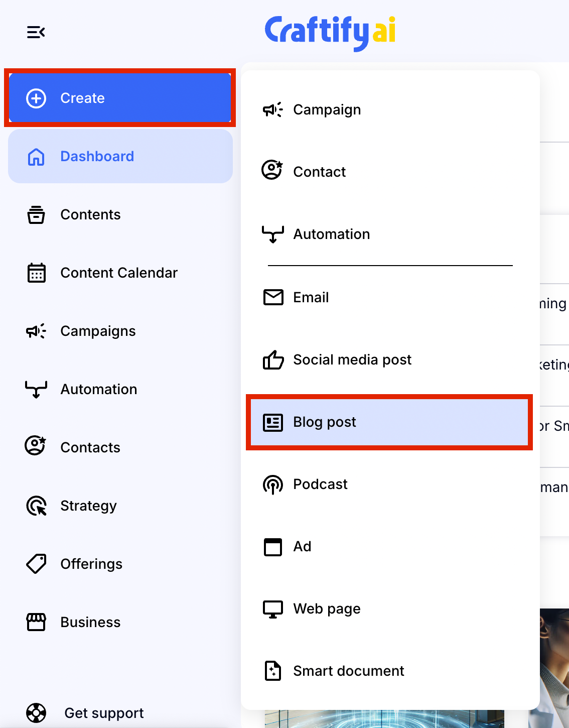Click the Dashboard home icon

pos(36,157)
